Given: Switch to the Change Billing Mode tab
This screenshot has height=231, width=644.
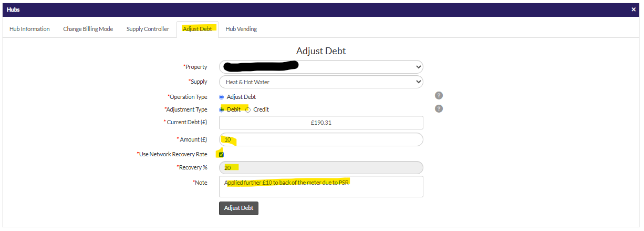Looking at the screenshot, I should [x=88, y=29].
